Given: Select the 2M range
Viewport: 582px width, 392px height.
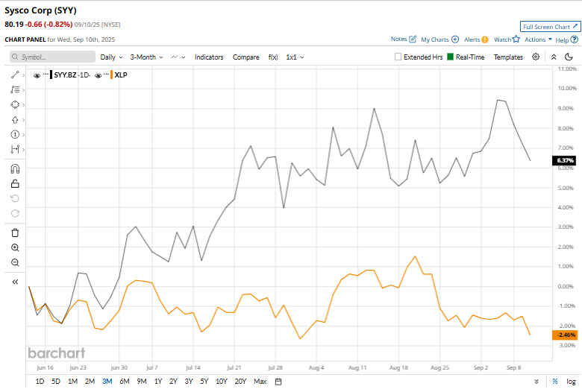Looking at the screenshot, I should point(90,382).
